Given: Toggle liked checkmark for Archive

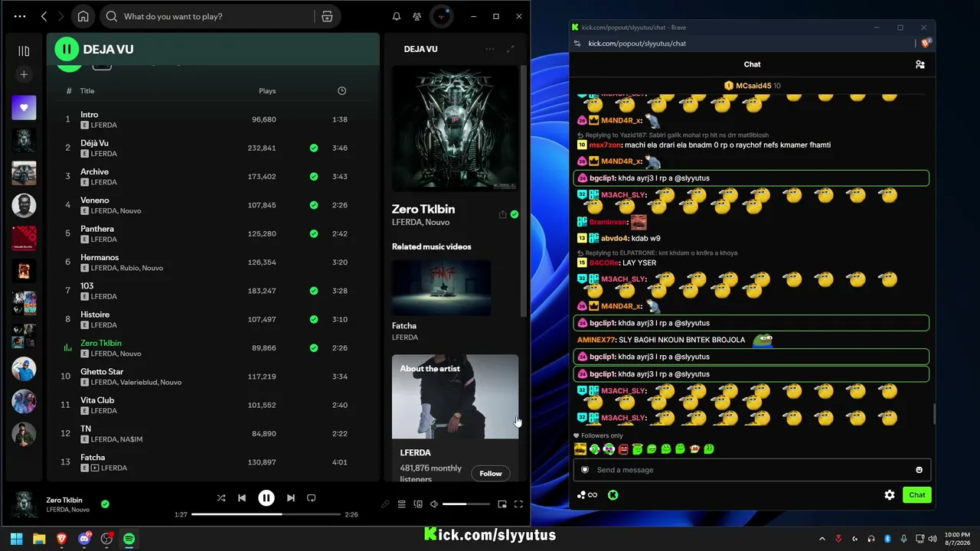Looking at the screenshot, I should click(x=314, y=177).
